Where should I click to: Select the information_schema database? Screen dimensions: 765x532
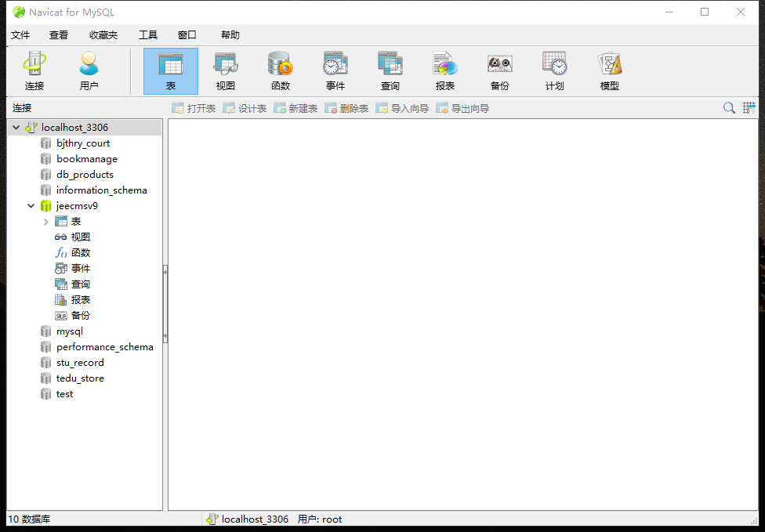[x=101, y=190]
